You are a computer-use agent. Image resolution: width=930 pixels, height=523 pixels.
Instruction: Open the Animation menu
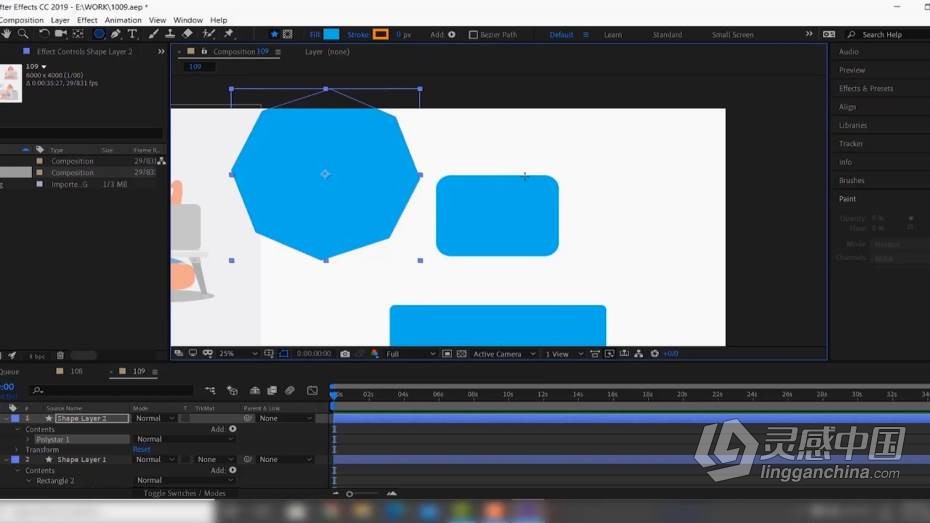pyautogui.click(x=123, y=20)
